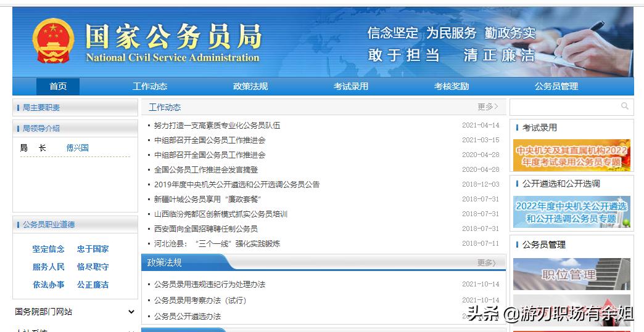Viewport: 644px width, 332px height.
Task: Click the 2022年度公开遴选和公开选调专题 banner
Action: pos(571,211)
